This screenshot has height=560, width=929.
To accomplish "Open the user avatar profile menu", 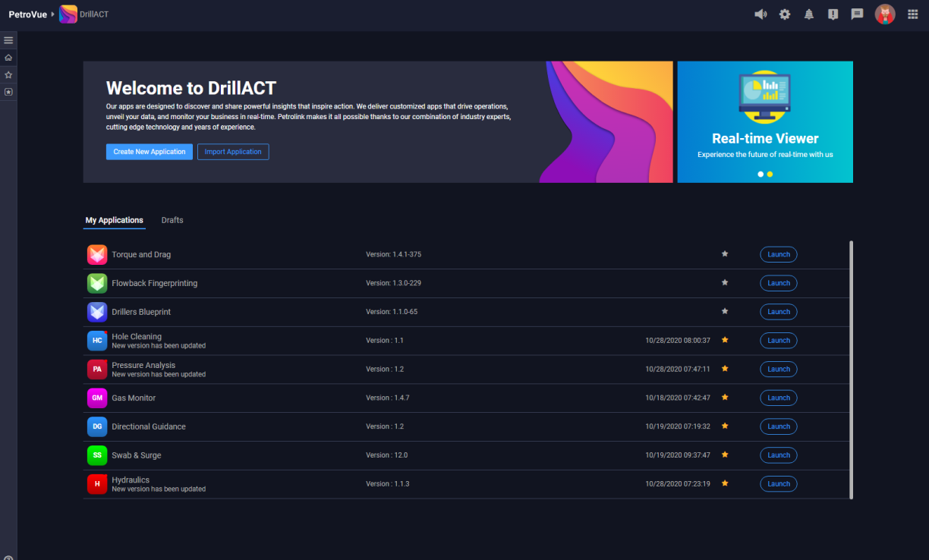I will pos(885,14).
